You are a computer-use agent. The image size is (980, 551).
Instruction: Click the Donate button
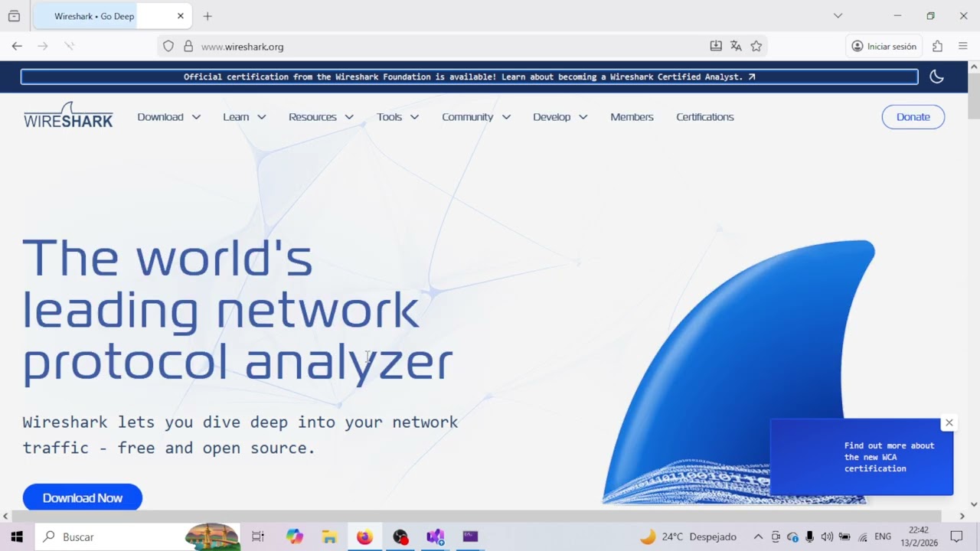[x=913, y=117]
